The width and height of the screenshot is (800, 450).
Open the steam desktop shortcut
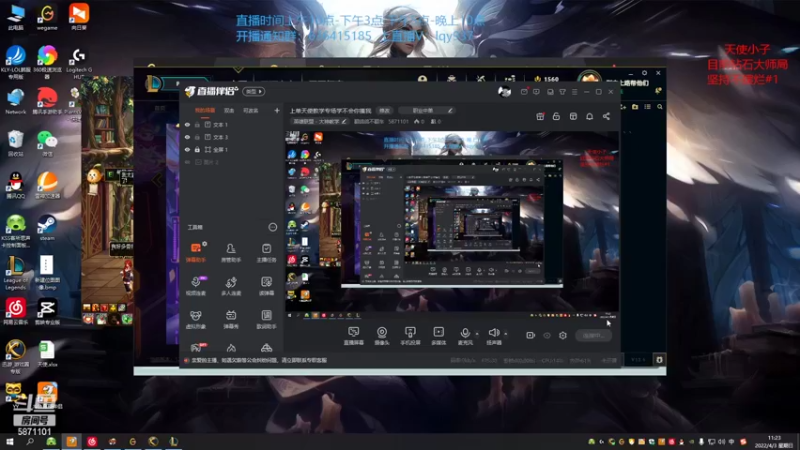(47, 228)
